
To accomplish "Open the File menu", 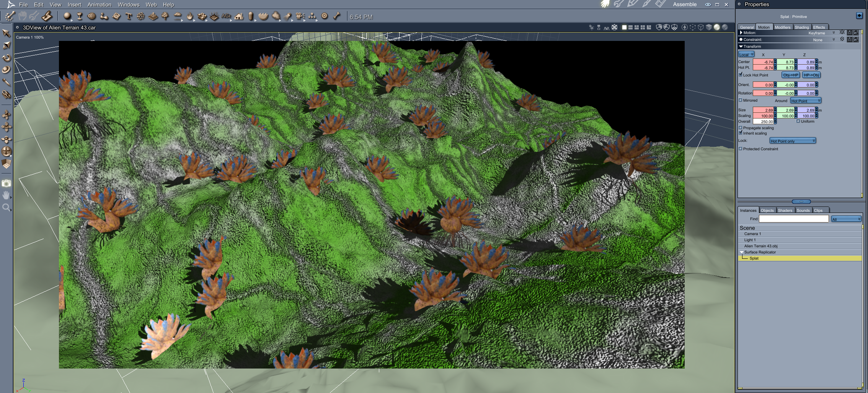I will coord(23,5).
